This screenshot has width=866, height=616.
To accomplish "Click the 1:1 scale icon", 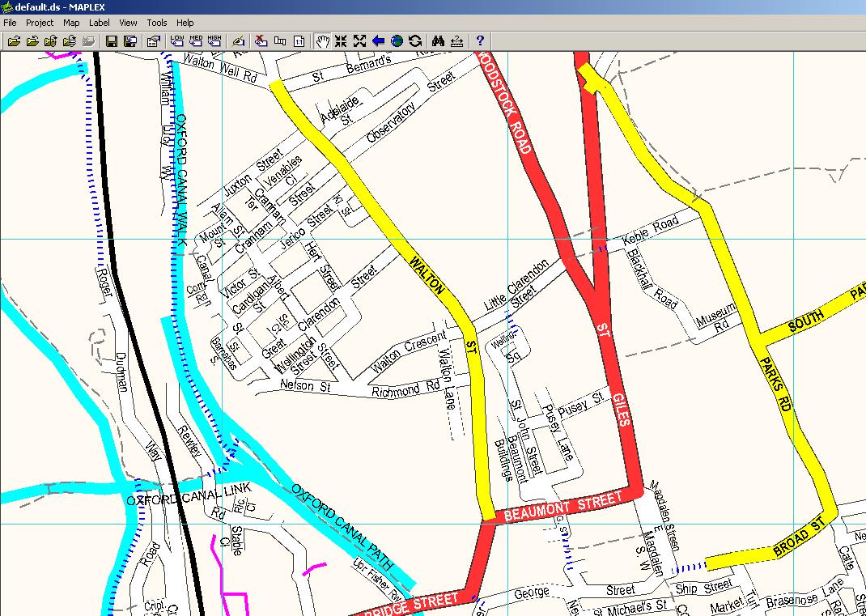I will (x=299, y=41).
